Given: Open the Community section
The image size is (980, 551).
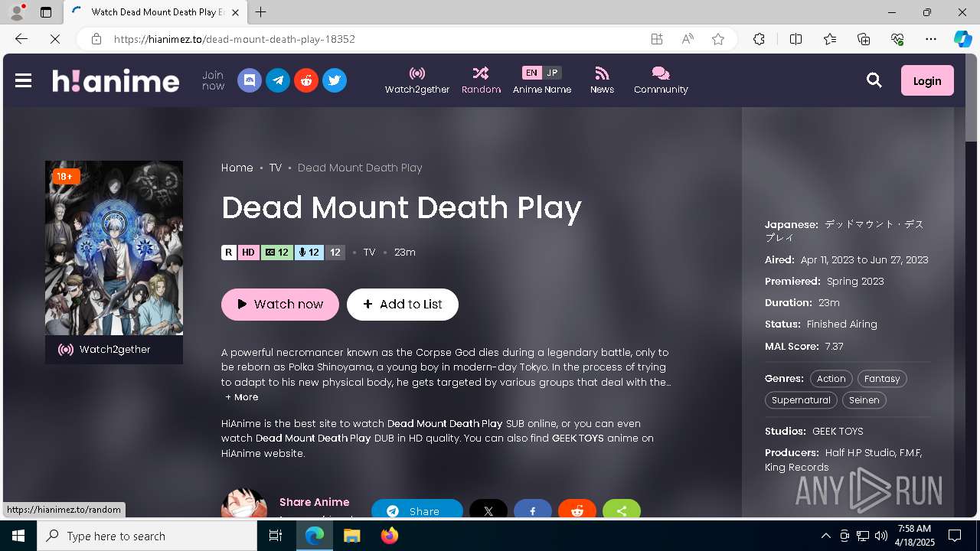Looking at the screenshot, I should 661,80.
